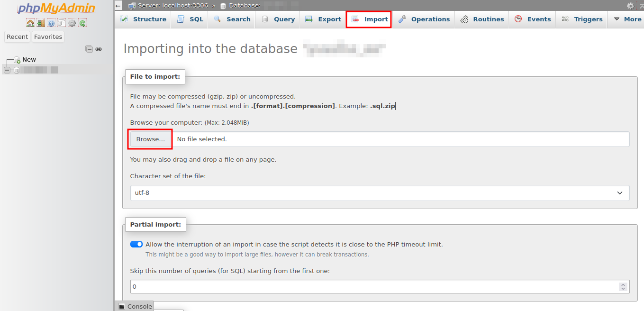Expand the More tab dropdown
The height and width of the screenshot is (311, 644).
627,19
